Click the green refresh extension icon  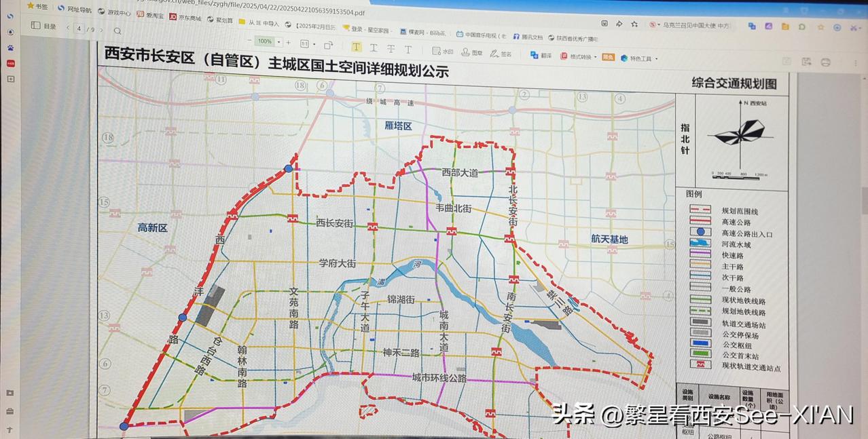(x=802, y=27)
